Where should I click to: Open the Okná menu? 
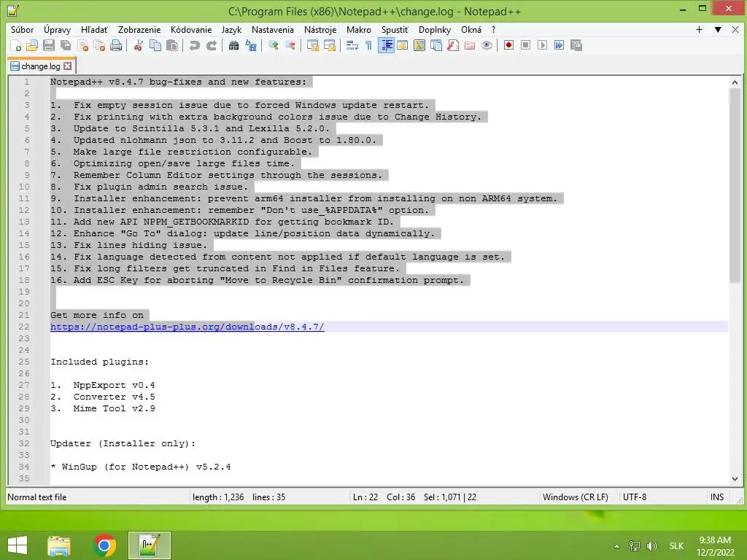pyautogui.click(x=471, y=29)
